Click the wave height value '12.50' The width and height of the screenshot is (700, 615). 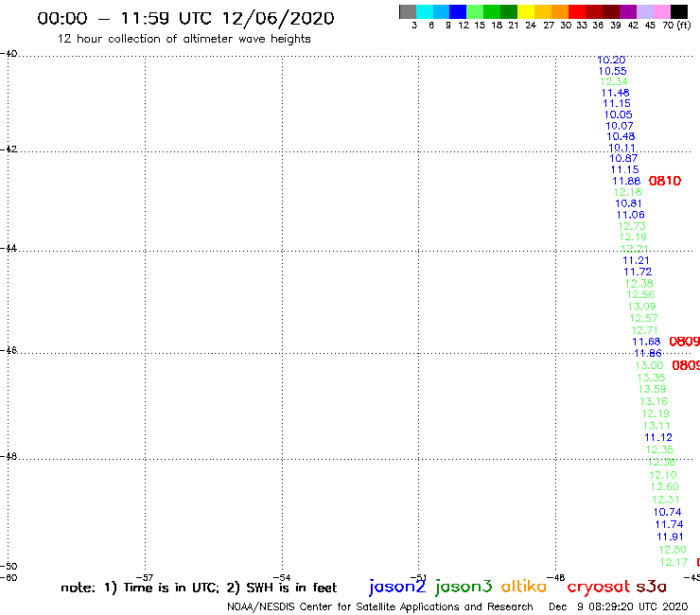[673, 550]
